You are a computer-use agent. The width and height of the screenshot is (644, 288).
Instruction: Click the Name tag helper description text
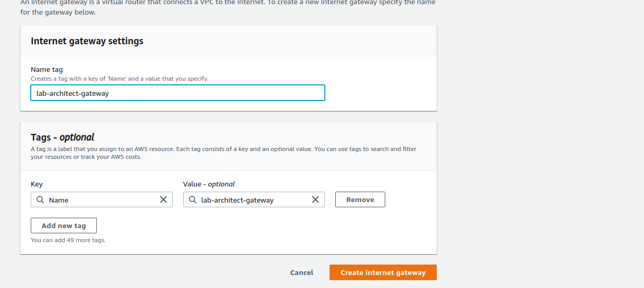pyautogui.click(x=119, y=79)
